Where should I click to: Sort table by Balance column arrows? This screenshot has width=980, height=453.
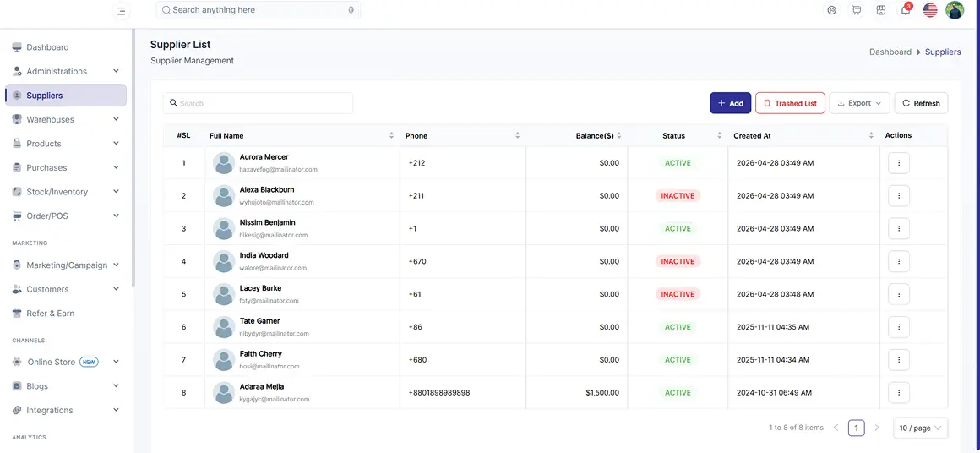[618, 135]
